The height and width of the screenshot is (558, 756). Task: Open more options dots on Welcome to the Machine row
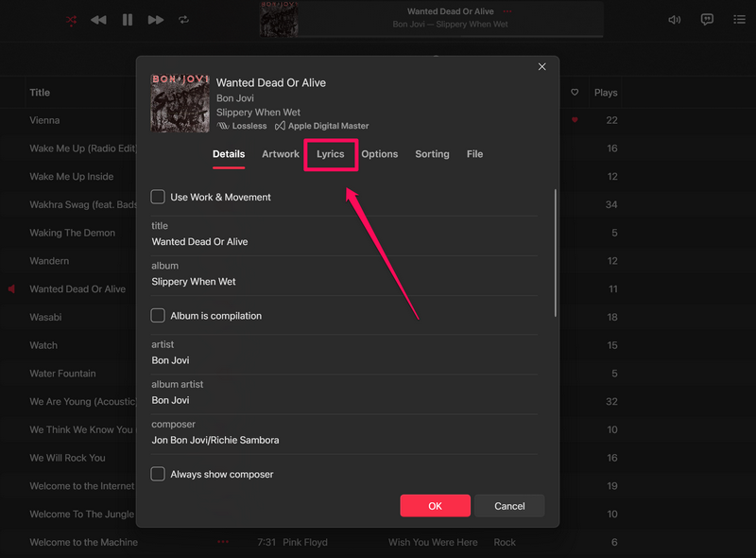tap(223, 542)
